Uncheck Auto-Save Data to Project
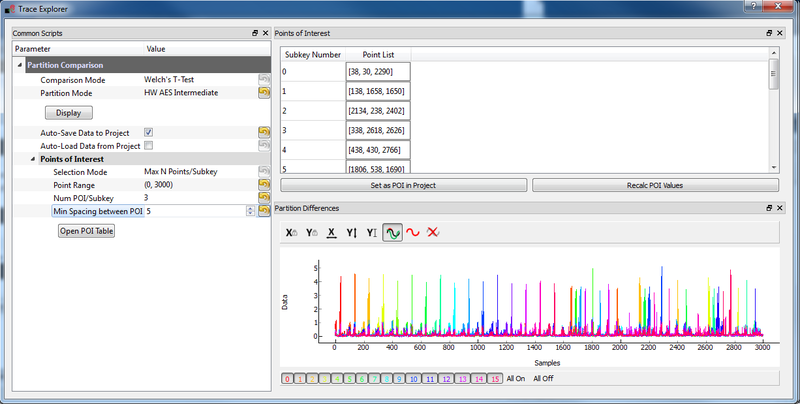Screen dimensions: 800x404 [148, 132]
